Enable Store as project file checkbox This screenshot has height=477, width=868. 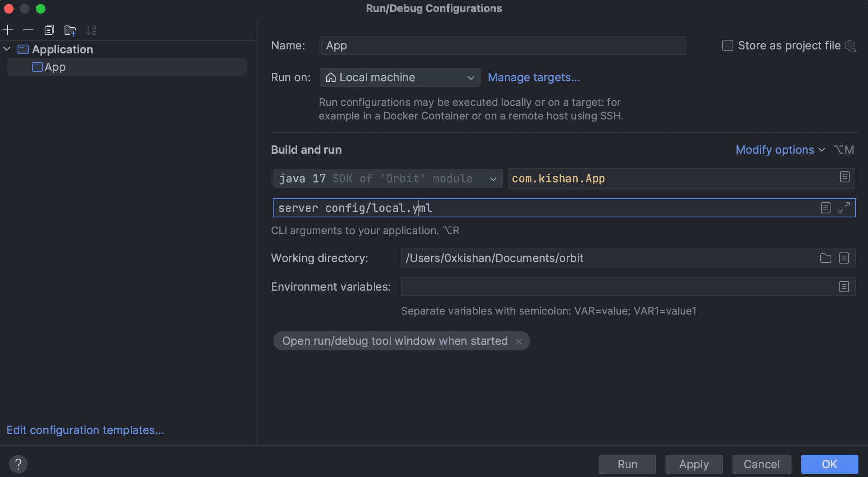[x=727, y=45]
